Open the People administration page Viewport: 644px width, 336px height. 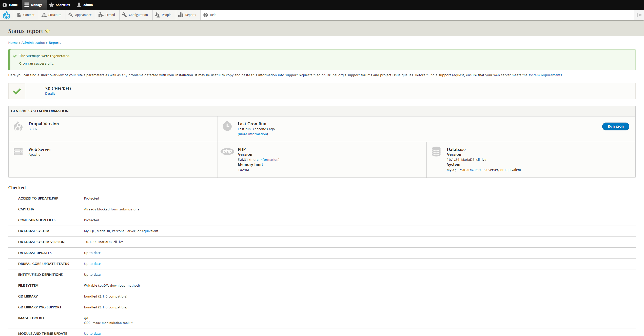pos(163,15)
